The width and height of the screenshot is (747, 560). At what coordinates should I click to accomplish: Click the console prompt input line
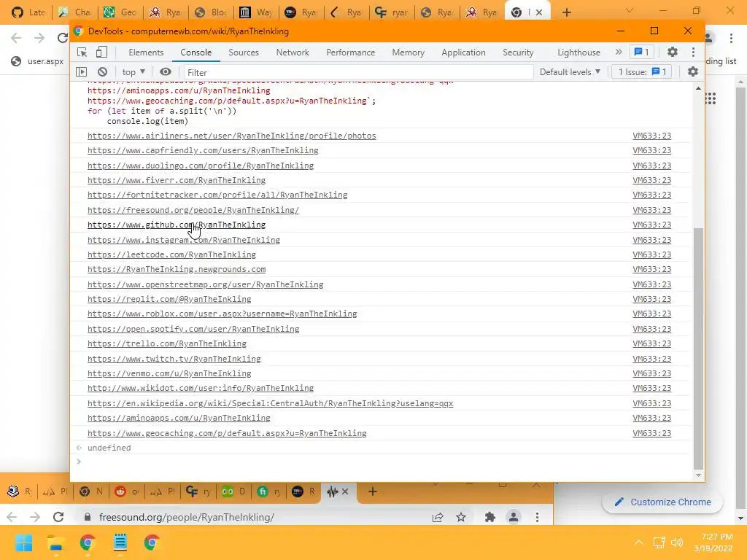point(381,462)
